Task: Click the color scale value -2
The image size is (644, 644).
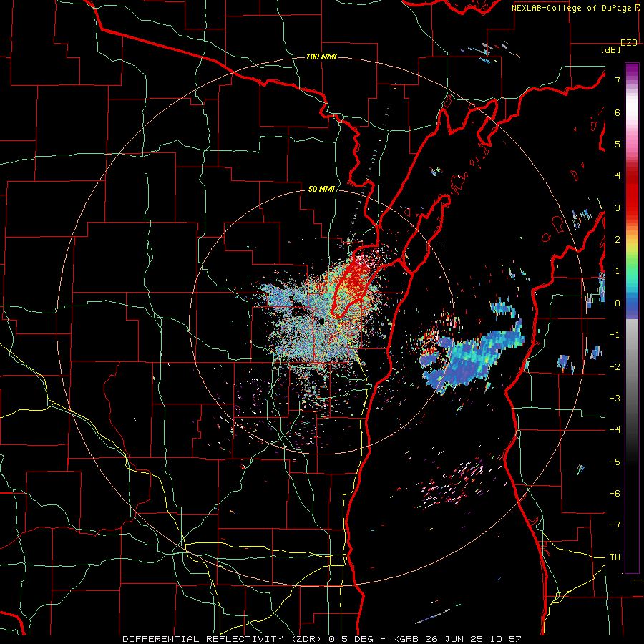Action: pos(615,367)
